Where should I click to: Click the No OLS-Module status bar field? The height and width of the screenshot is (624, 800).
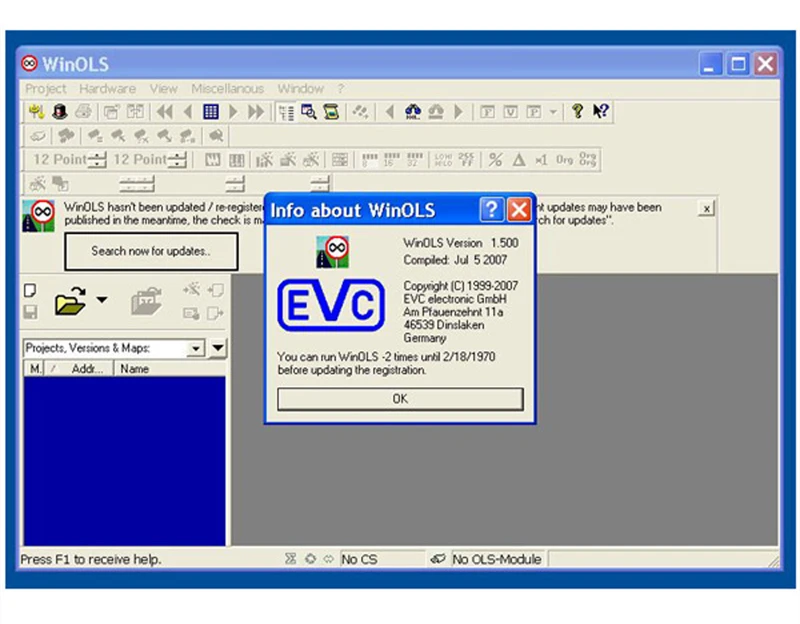[x=496, y=559]
